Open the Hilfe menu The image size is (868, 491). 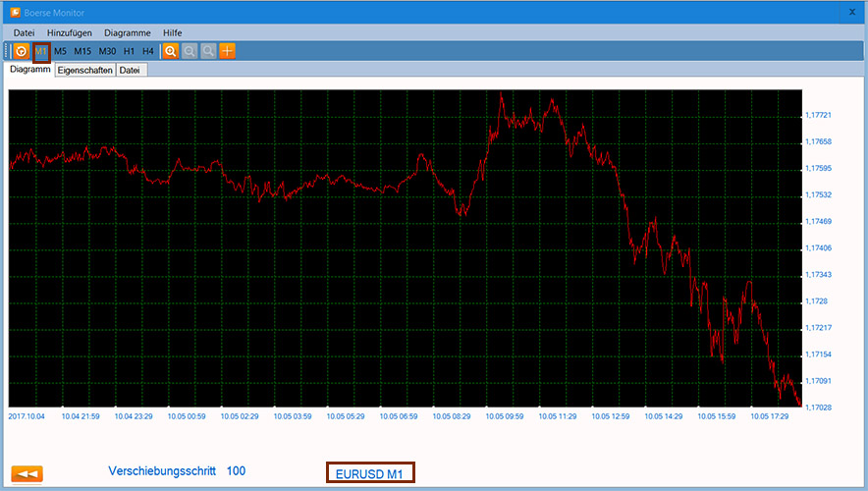coord(173,33)
